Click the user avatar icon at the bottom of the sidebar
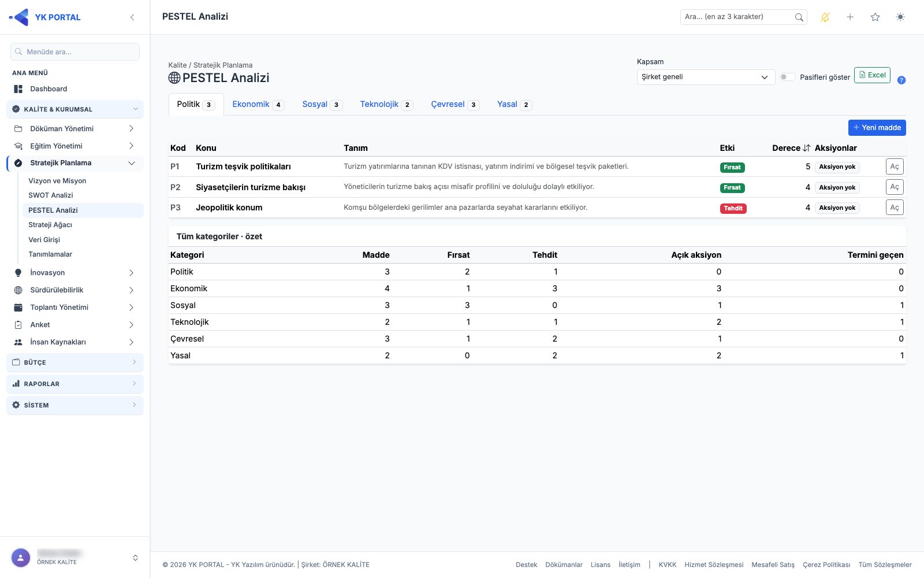 point(21,558)
